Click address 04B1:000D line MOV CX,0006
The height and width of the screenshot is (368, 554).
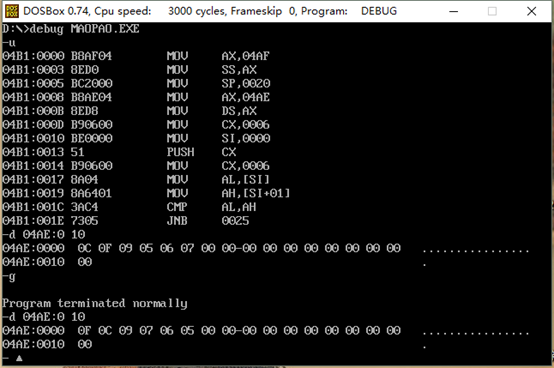(x=136, y=125)
